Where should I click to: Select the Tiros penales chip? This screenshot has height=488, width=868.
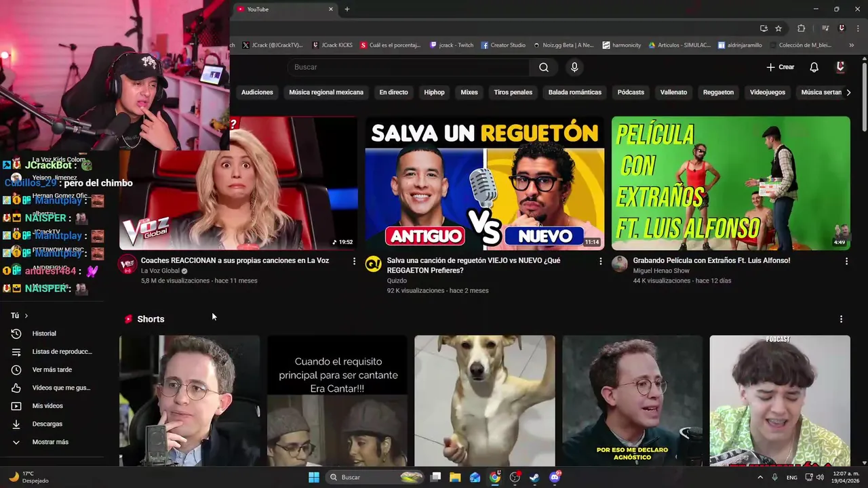click(513, 92)
